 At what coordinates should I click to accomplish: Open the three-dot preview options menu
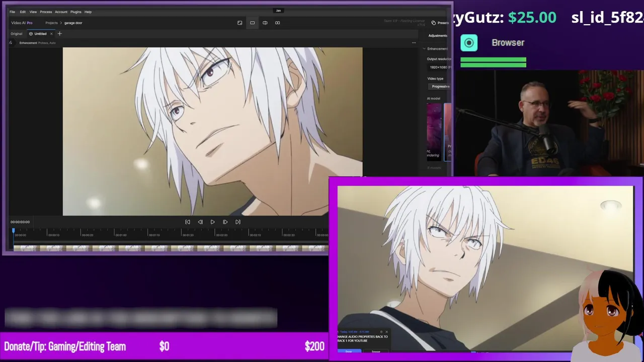(414, 43)
